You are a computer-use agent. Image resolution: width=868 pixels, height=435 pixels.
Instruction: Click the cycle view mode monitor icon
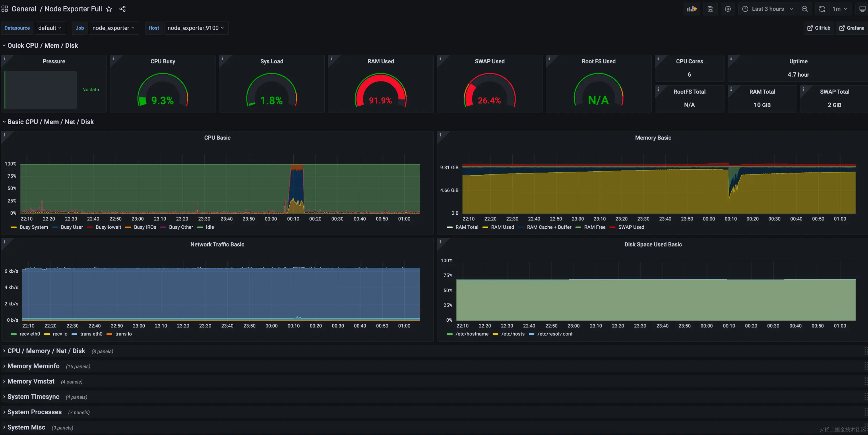click(x=862, y=9)
